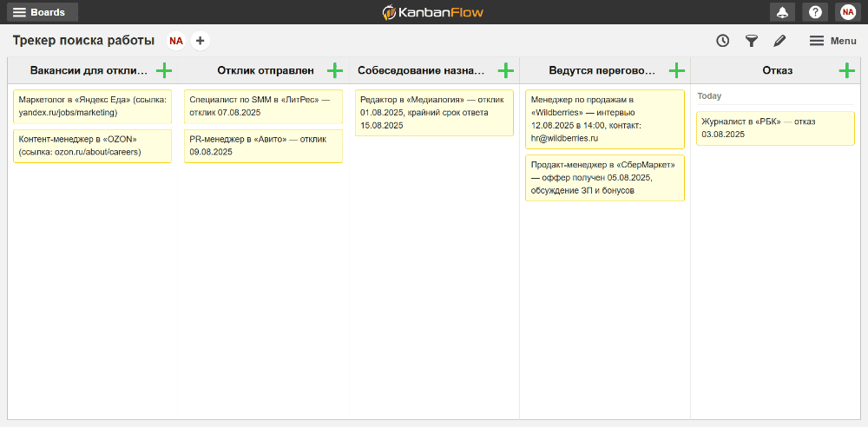Add a board member with plus button
Screen dimensions: 868x427
pyautogui.click(x=201, y=41)
